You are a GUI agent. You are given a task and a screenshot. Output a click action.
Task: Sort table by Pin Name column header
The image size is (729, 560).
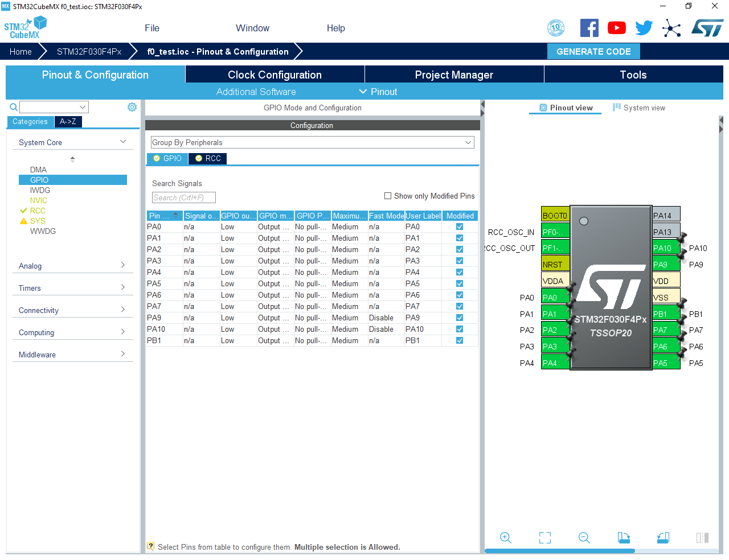pyautogui.click(x=164, y=216)
